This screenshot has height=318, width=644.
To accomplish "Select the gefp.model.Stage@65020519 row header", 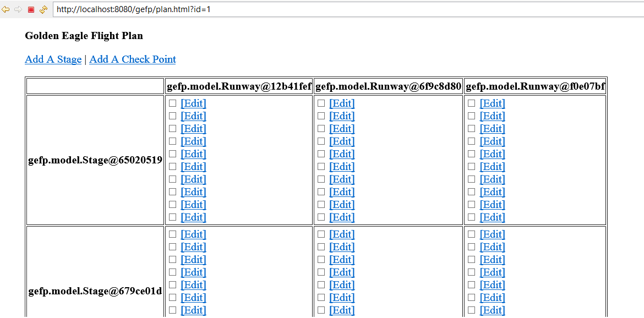I will pyautogui.click(x=95, y=160).
